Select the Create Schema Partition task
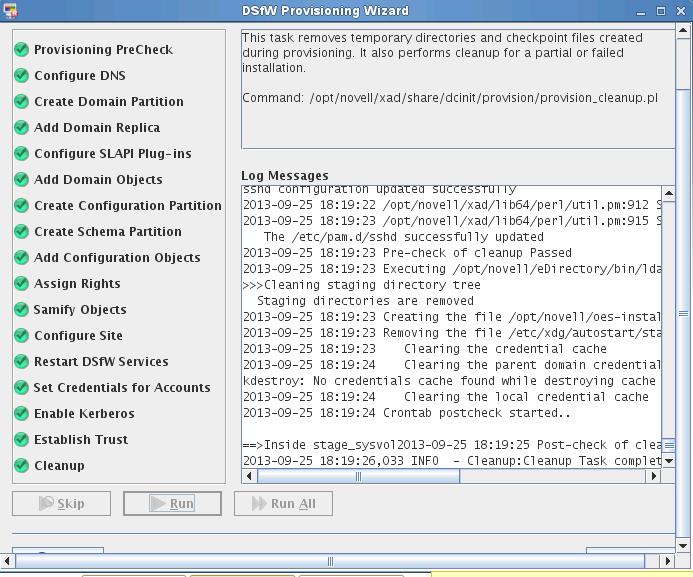The width and height of the screenshot is (693, 577). pyautogui.click(x=108, y=232)
